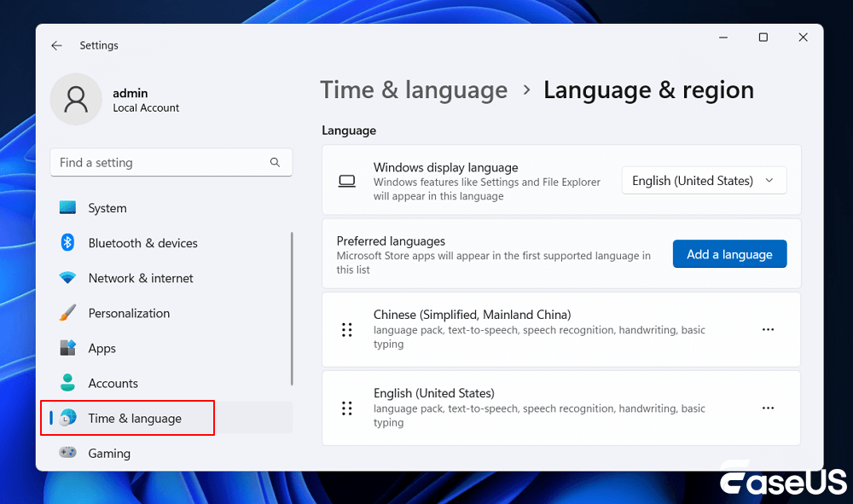
Task: Grab the drag handle for English (United States)
Action: pos(347,408)
